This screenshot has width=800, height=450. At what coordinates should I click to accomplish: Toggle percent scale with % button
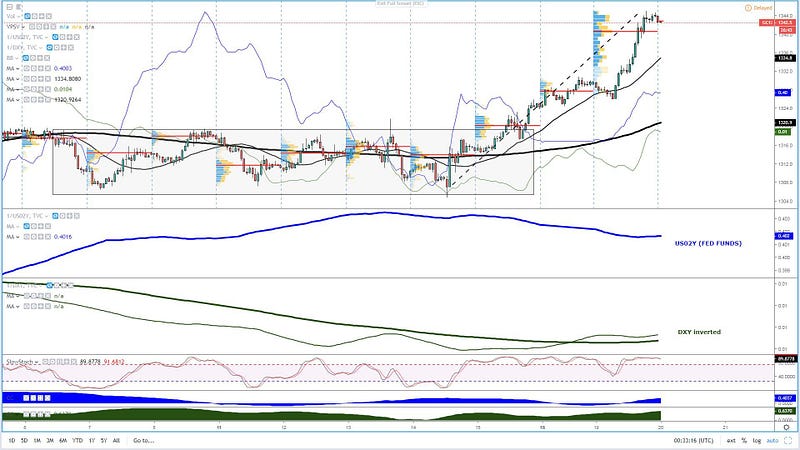point(744,440)
